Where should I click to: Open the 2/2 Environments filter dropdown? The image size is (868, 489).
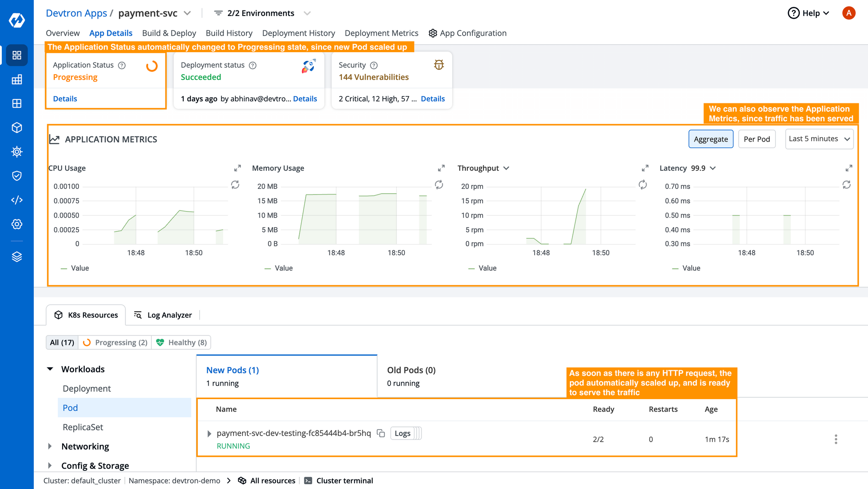point(263,13)
